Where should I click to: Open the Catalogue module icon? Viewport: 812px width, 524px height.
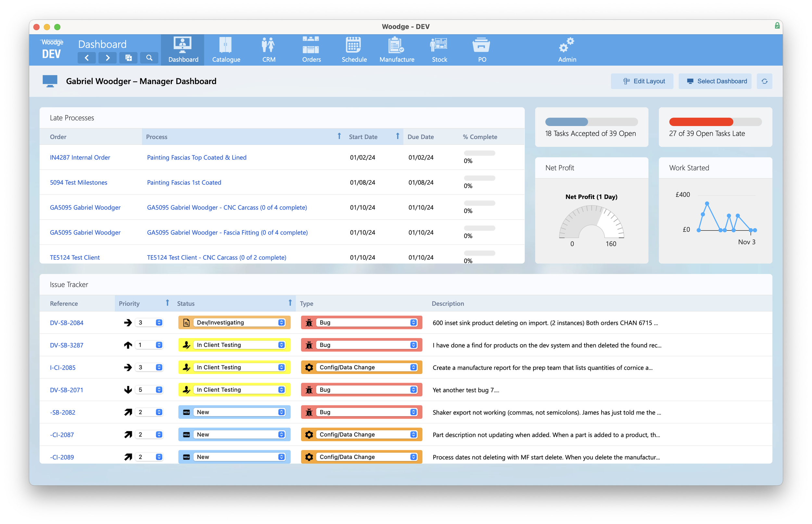(225, 45)
